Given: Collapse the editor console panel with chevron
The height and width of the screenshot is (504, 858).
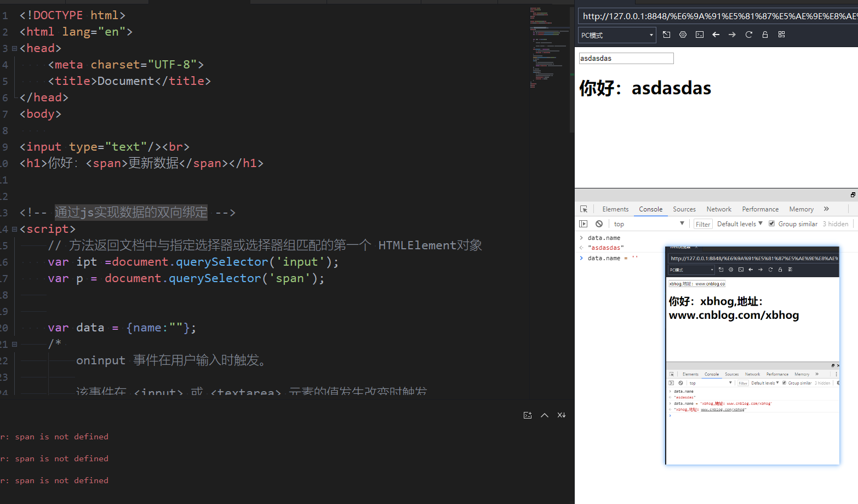Looking at the screenshot, I should click(x=545, y=415).
